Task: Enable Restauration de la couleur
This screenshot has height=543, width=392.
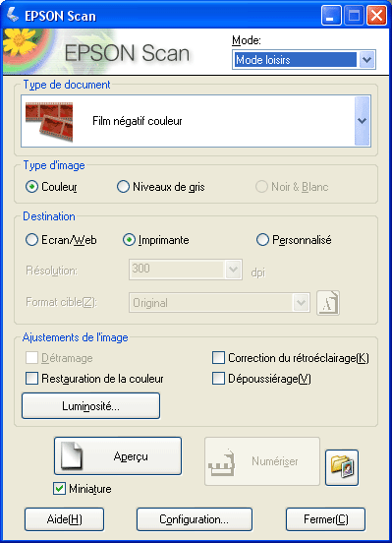Action: click(x=31, y=378)
